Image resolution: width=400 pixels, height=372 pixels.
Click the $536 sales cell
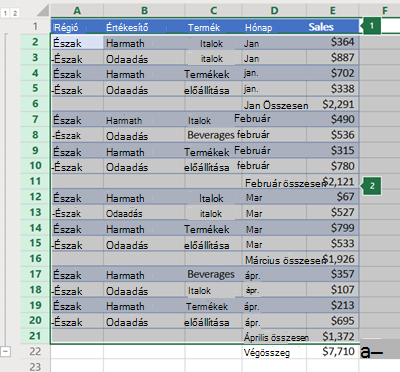click(x=333, y=135)
